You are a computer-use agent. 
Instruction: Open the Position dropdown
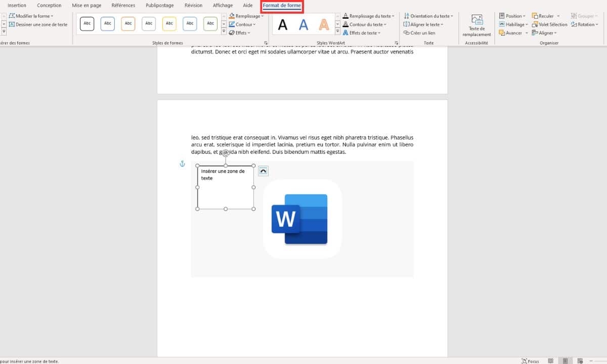point(512,16)
